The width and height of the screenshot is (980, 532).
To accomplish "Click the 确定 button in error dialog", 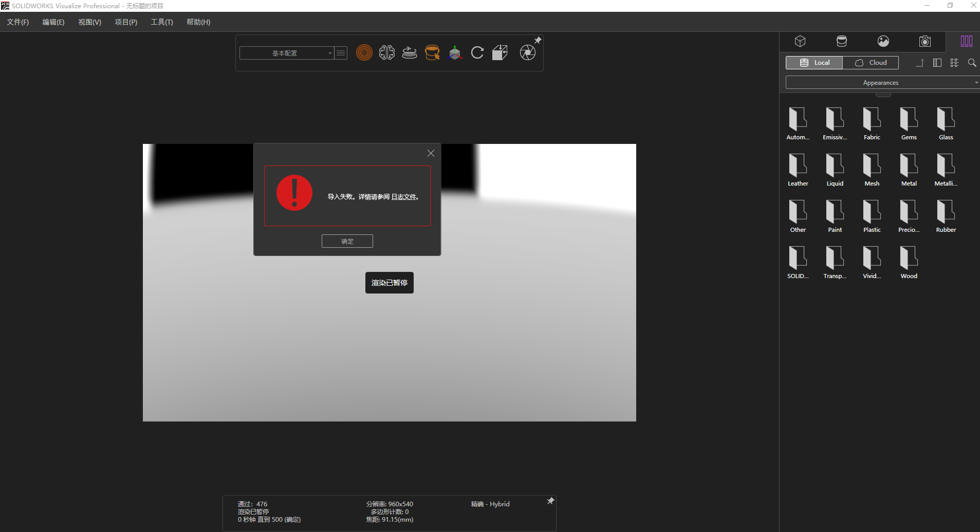I will 347,241.
